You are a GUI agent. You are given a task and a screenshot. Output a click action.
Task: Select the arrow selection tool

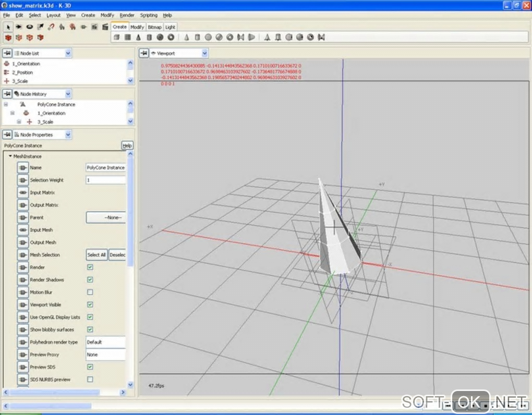pyautogui.click(x=8, y=27)
